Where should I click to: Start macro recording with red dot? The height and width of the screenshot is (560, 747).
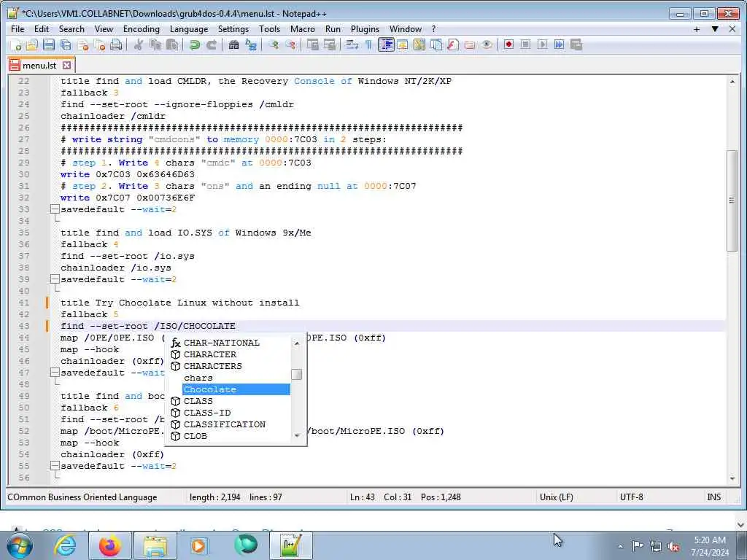tap(508, 44)
